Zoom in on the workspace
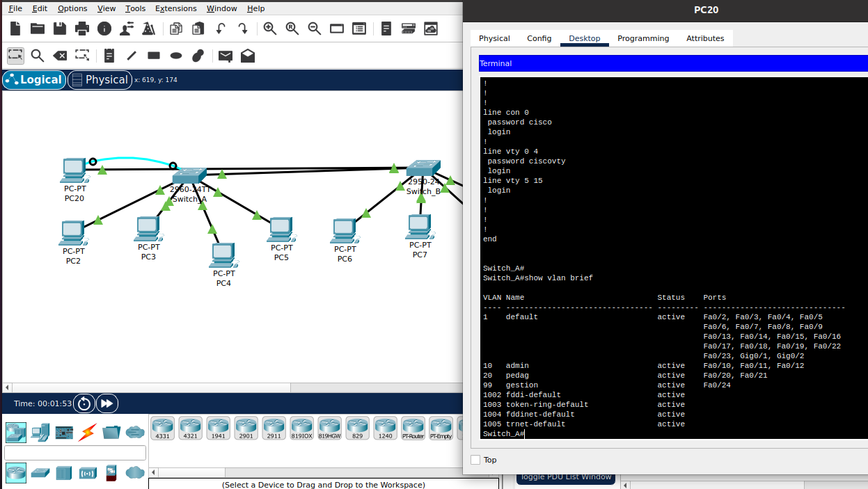The width and height of the screenshot is (868, 489). click(x=270, y=29)
